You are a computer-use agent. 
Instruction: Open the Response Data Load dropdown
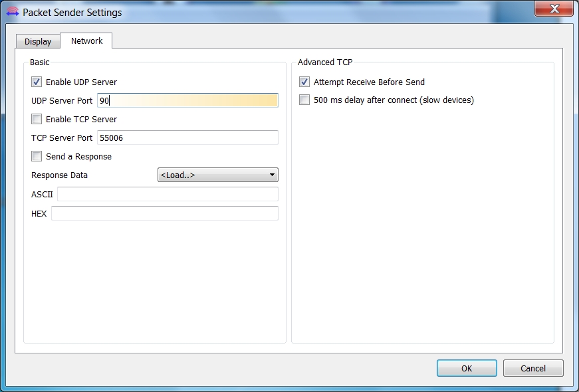point(218,175)
